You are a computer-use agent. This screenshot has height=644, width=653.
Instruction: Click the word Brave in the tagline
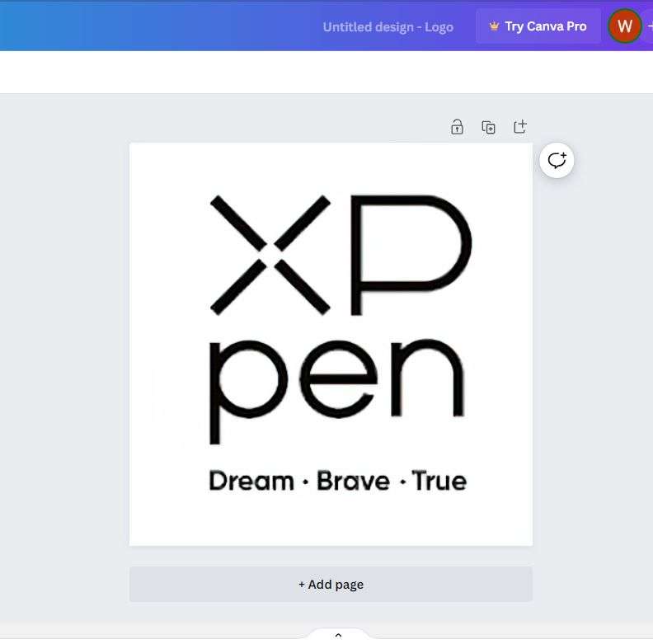pyautogui.click(x=352, y=481)
